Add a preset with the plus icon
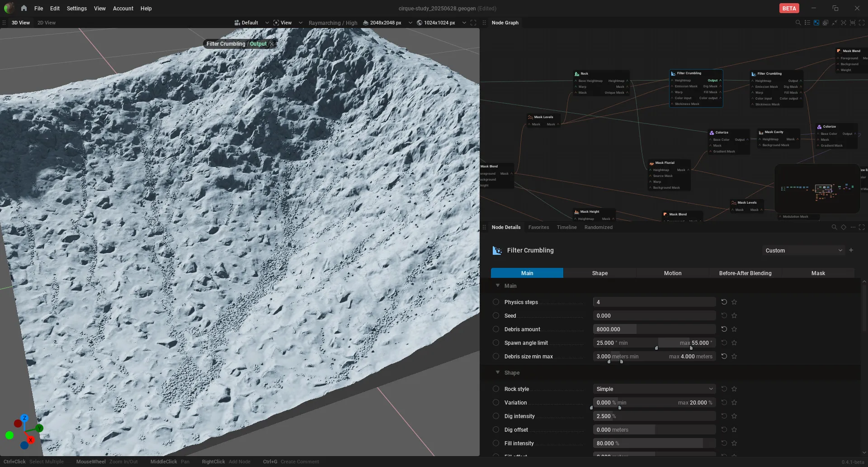Viewport: 868px width, 467px height. point(851,250)
